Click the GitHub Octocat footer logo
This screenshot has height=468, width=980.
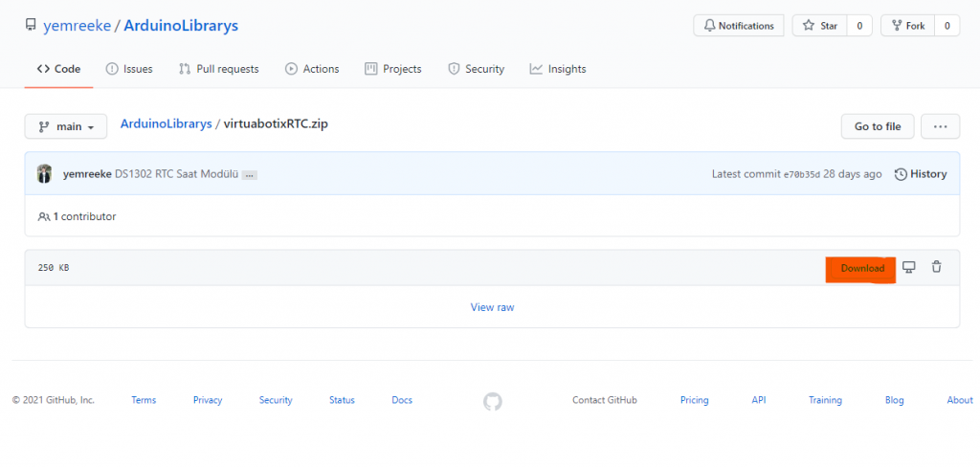point(493,401)
